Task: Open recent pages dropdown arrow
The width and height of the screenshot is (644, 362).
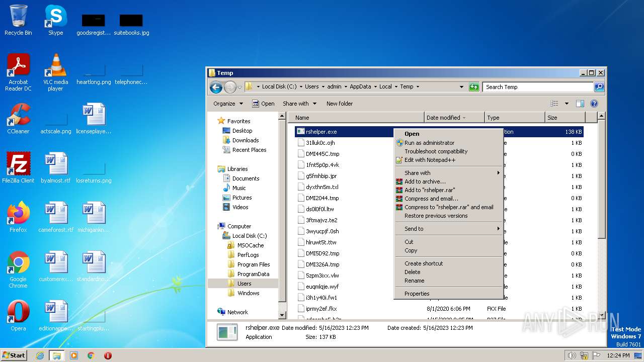Action: tap(239, 87)
